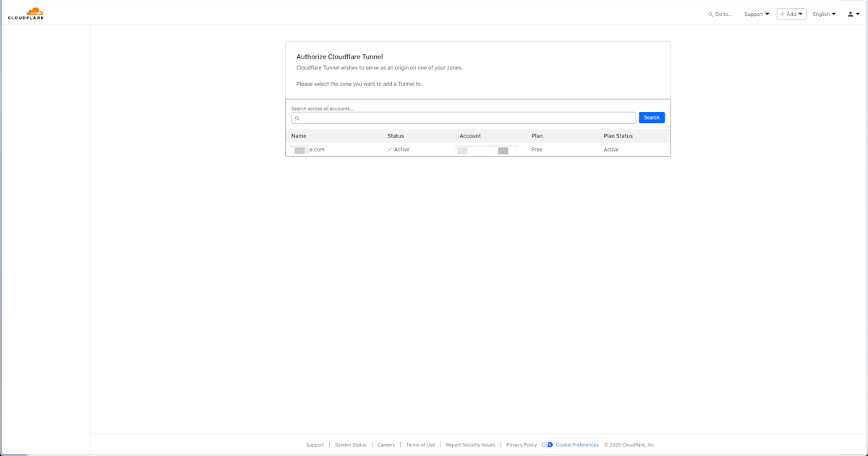
Task: Expand the Support dropdown menu
Action: [757, 14]
